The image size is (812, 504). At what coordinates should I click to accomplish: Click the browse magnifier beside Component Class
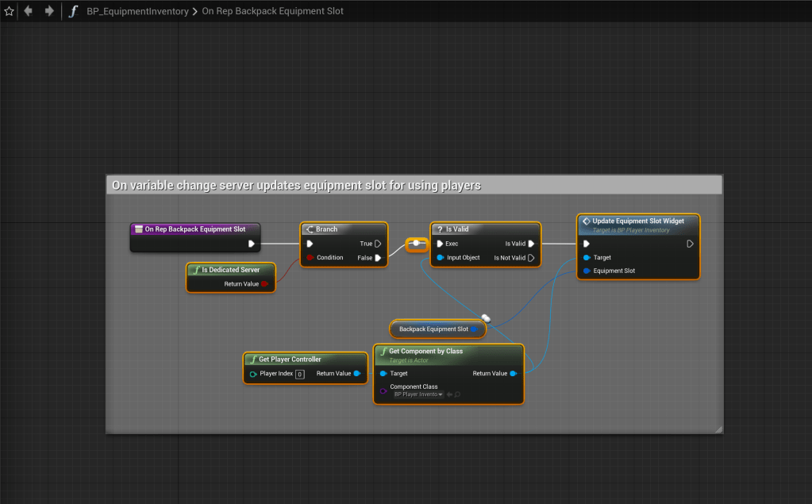pos(458,394)
